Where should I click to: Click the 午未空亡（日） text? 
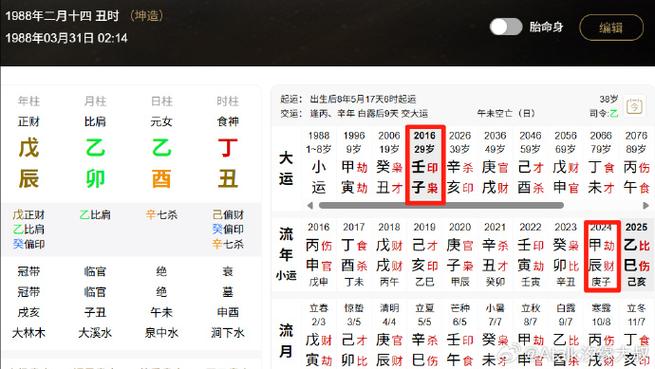[x=506, y=113]
